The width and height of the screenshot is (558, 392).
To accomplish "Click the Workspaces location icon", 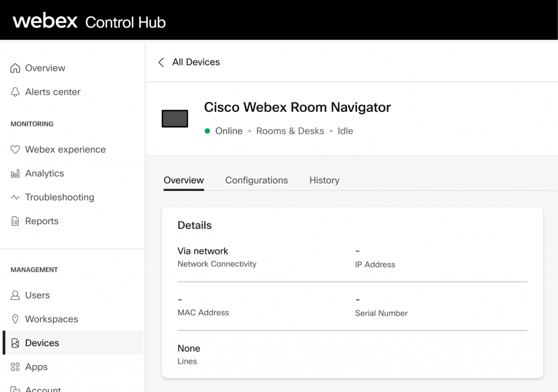I will point(15,319).
